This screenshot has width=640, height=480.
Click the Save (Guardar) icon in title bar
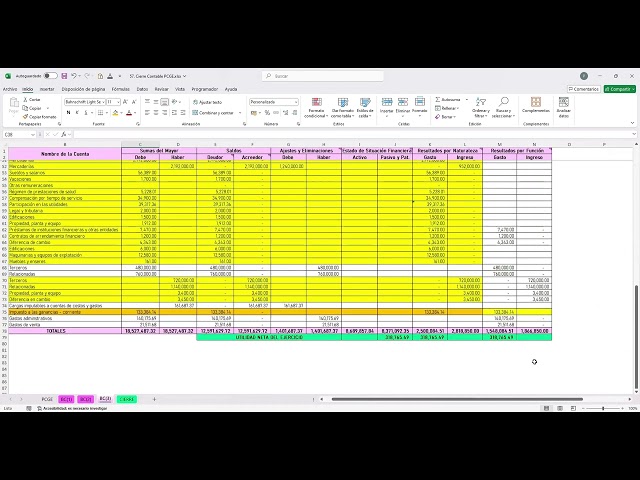coord(64,76)
